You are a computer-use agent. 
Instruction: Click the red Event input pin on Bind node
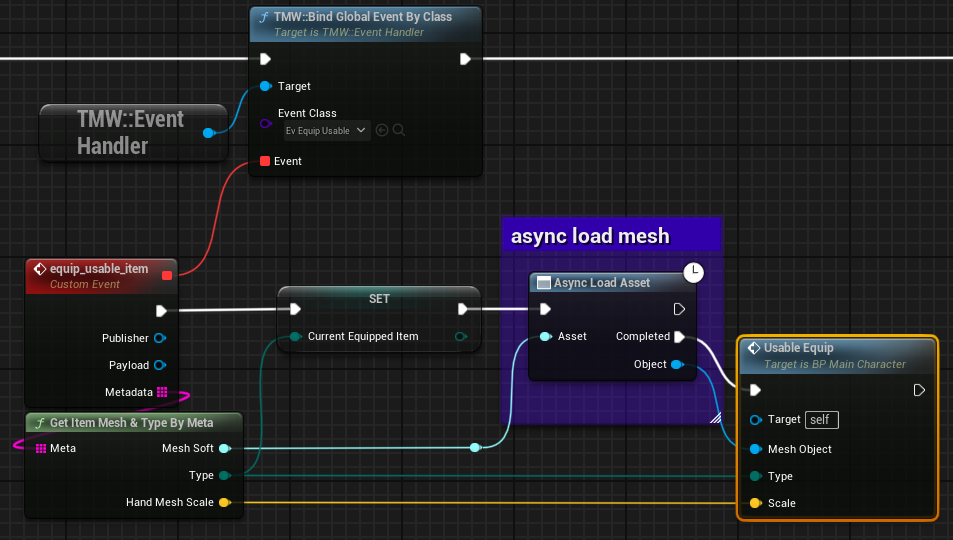[x=265, y=161]
